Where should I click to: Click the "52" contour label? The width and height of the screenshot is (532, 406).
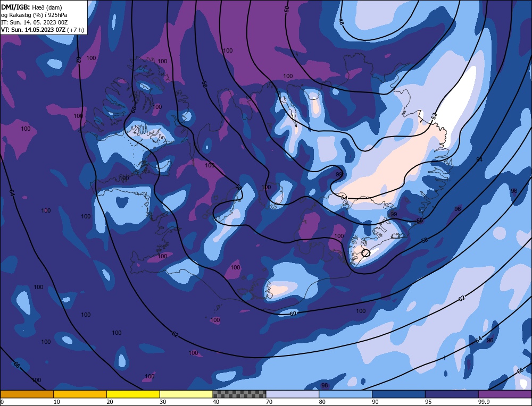pyautogui.click(x=434, y=116)
